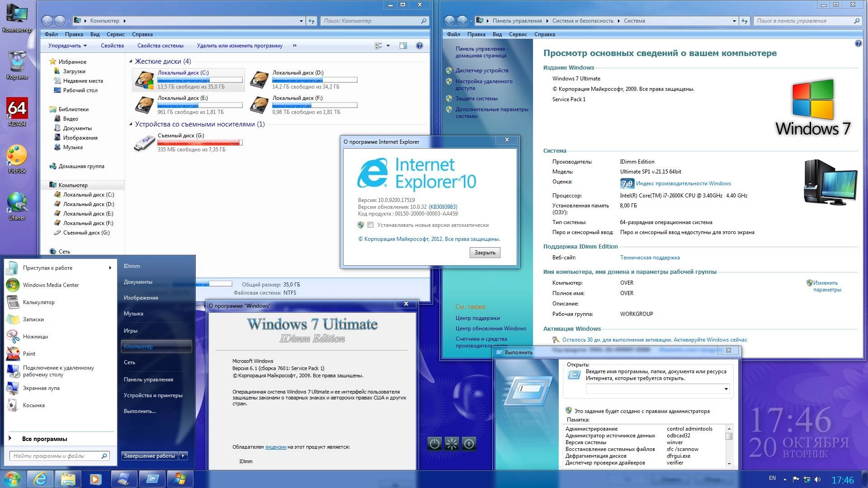Viewport: 868px width, 488px height.
Task: Open Справка menu in Control Panel window
Action: 544,34
